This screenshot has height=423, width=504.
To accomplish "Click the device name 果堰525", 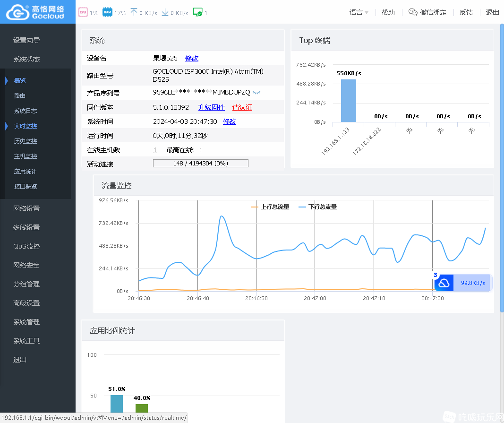I will (x=165, y=58).
